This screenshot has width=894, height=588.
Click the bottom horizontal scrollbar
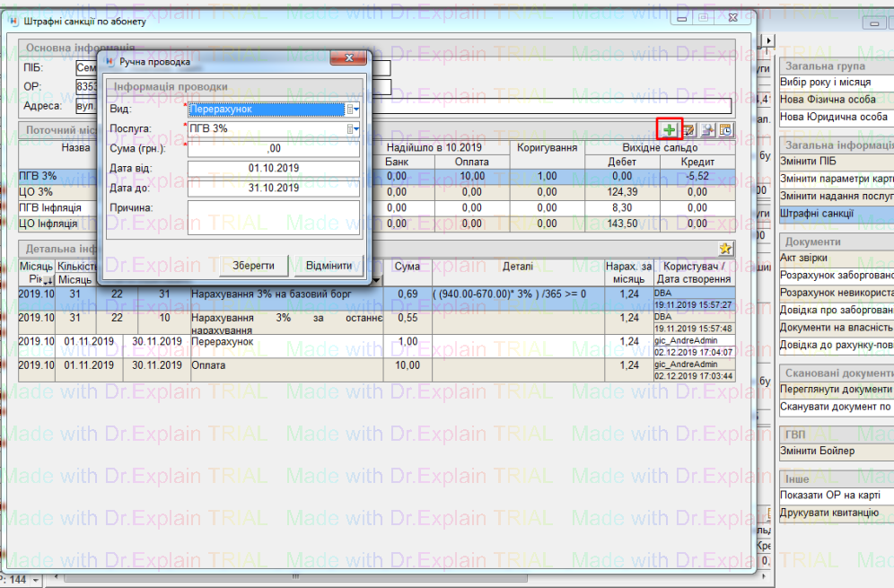click(296, 579)
